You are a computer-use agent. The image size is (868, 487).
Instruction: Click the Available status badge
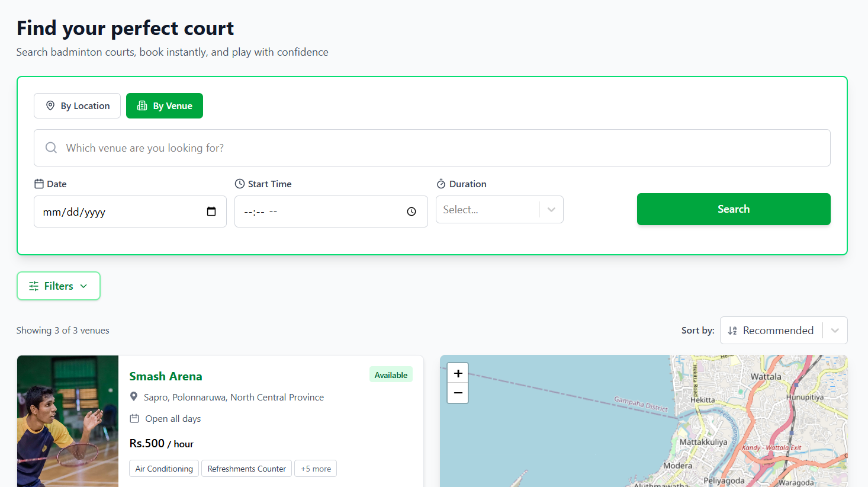click(x=391, y=374)
